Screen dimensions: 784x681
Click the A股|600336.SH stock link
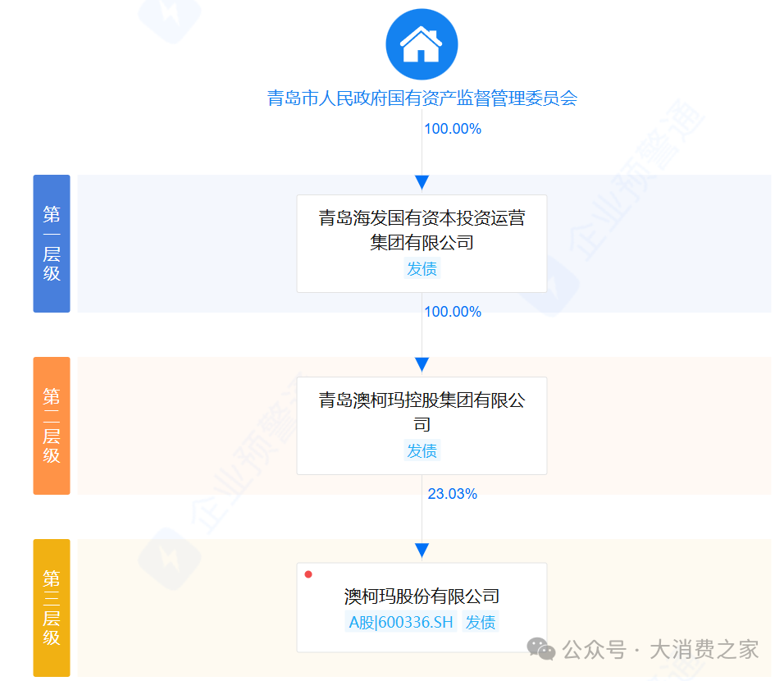tap(399, 623)
